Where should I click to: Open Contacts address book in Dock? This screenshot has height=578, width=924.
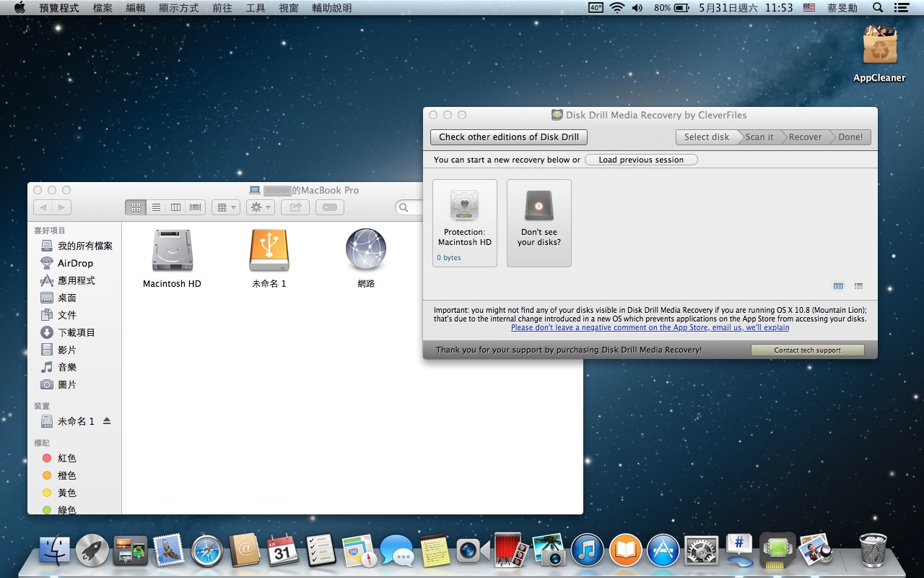point(245,551)
